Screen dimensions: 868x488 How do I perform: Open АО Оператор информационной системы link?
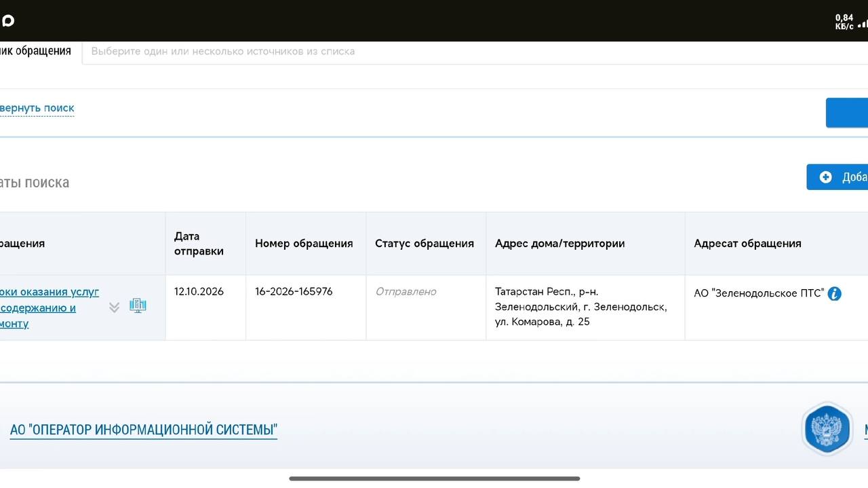144,430
